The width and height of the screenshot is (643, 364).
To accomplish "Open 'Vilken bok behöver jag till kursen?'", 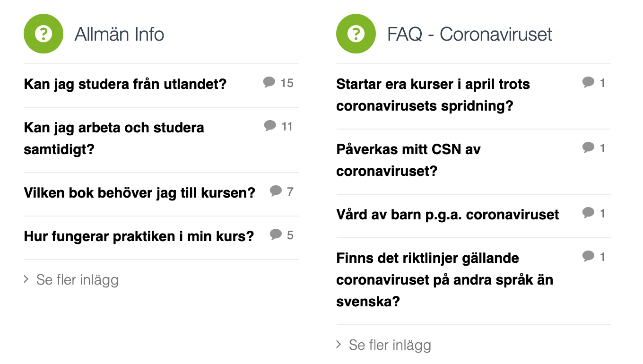I will point(139,193).
